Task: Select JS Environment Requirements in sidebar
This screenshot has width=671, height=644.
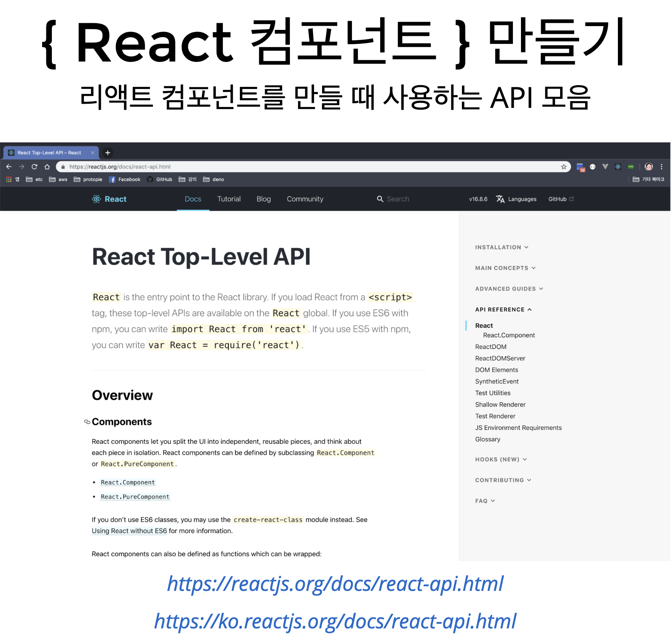Action: 518,428
